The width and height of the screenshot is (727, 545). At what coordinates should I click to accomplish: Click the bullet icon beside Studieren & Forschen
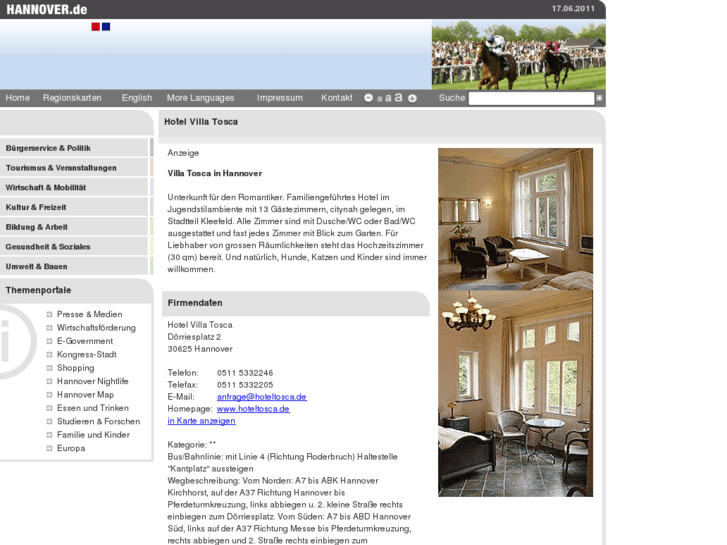tap(49, 422)
